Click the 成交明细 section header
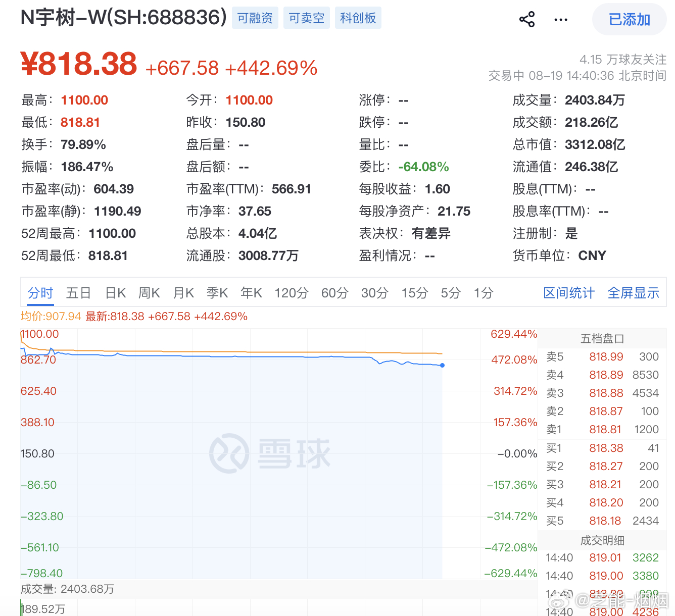675x616 pixels. click(602, 540)
